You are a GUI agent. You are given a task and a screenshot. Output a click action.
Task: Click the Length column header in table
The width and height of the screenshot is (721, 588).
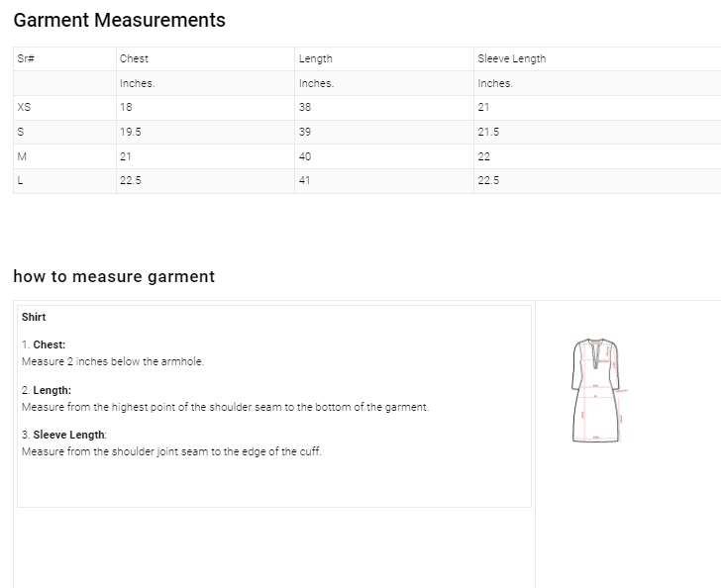pos(315,58)
